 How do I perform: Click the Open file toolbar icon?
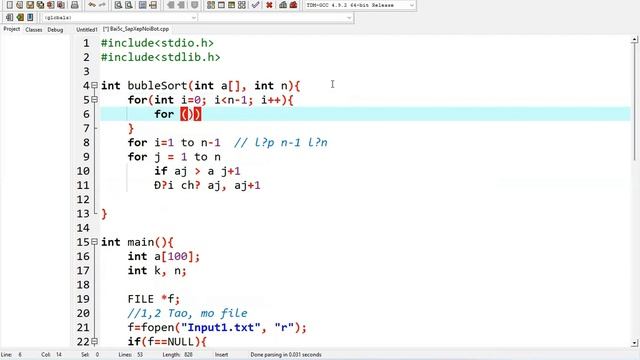tap(20, 5)
